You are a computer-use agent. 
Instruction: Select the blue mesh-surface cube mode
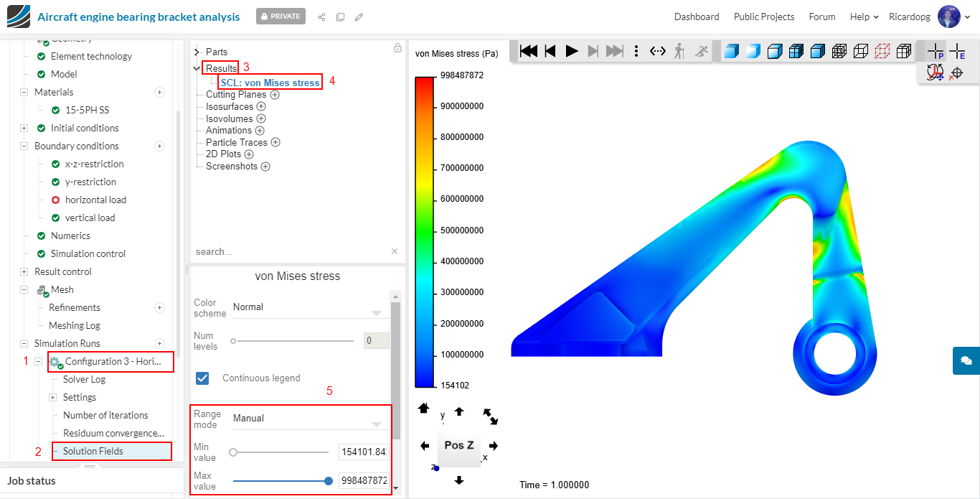(796, 51)
